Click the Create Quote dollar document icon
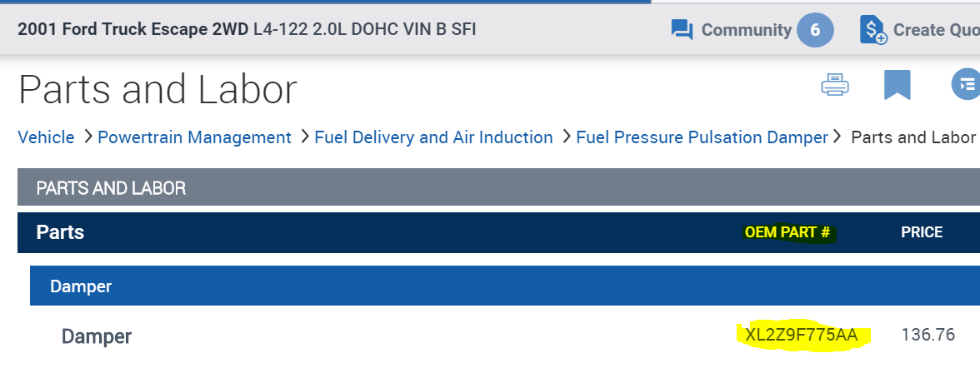Image resolution: width=980 pixels, height=383 pixels. pos(872,31)
